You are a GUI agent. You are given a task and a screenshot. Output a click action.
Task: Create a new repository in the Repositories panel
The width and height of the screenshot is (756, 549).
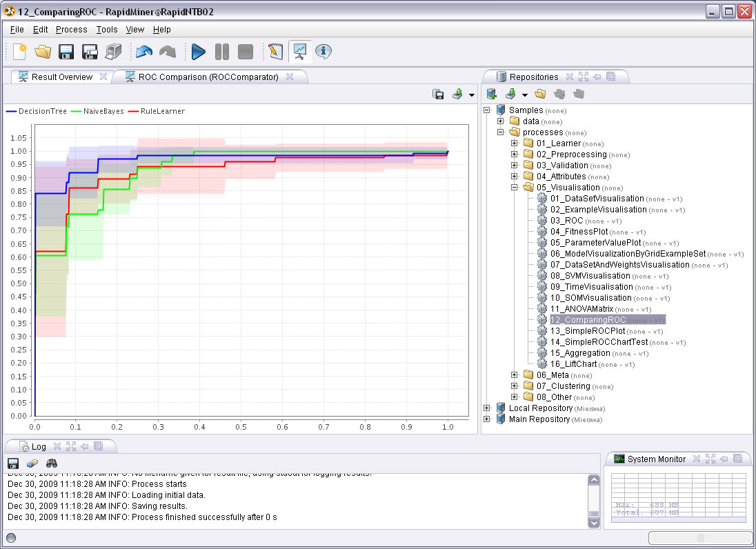pos(491,93)
